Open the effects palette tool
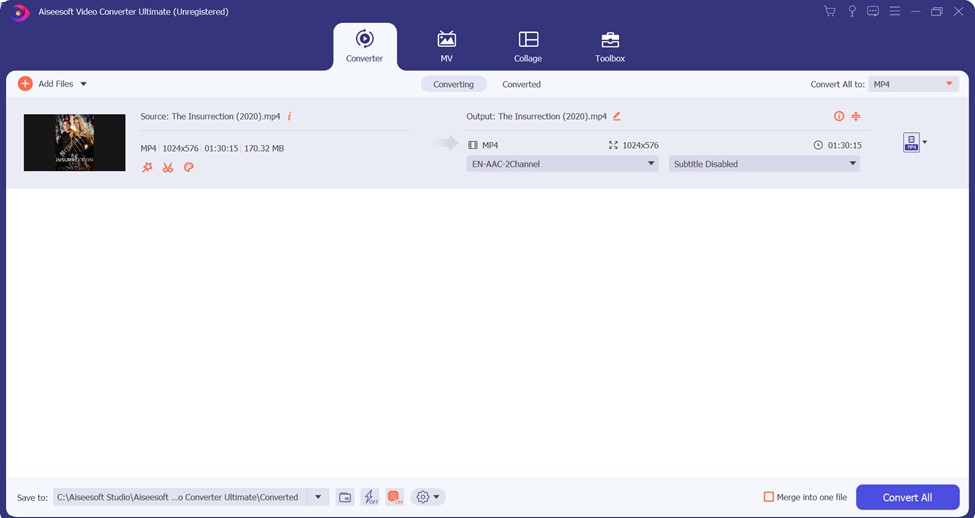The width and height of the screenshot is (975, 518). pyautogui.click(x=189, y=167)
